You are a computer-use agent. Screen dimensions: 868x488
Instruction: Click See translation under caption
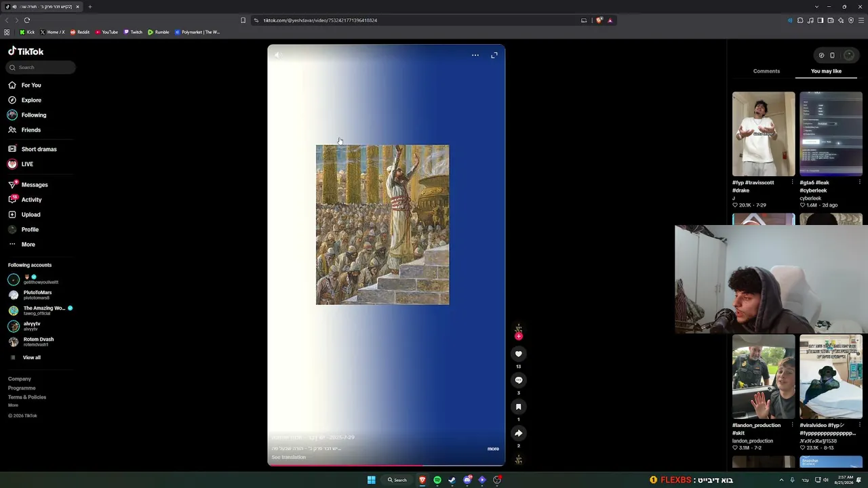coord(289,457)
